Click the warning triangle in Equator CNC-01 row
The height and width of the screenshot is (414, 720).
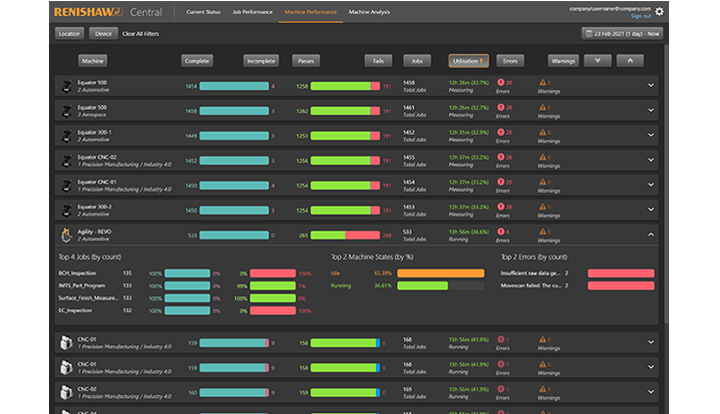coord(543,182)
